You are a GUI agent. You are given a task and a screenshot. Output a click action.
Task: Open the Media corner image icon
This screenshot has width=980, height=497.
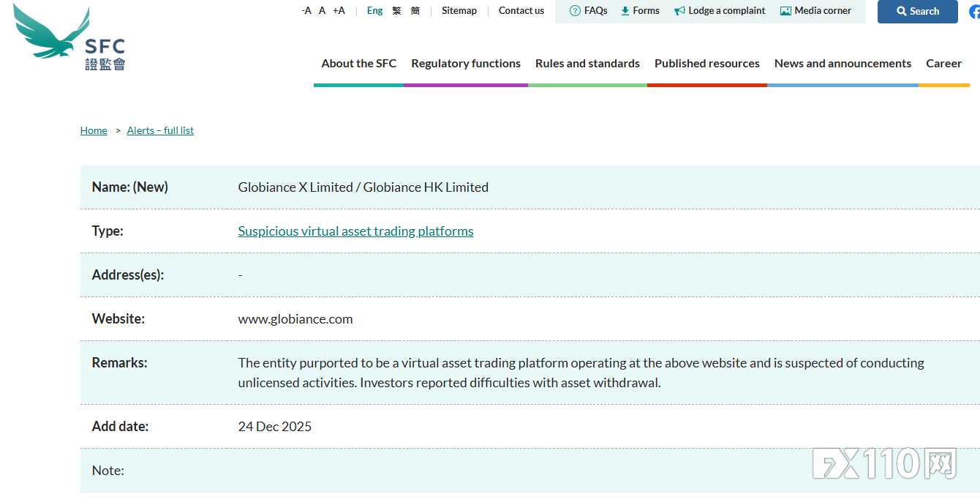(x=785, y=11)
